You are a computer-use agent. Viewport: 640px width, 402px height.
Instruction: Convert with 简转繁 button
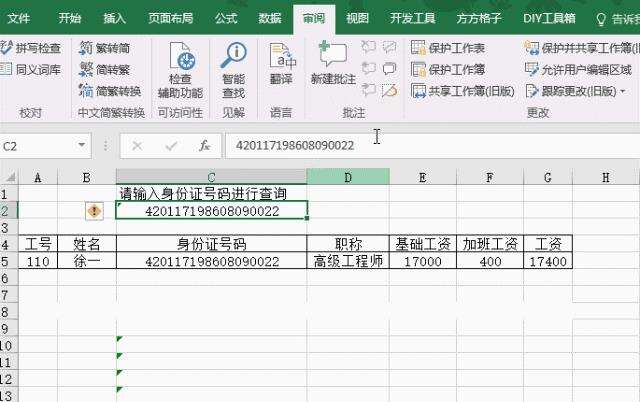pyautogui.click(x=104, y=69)
